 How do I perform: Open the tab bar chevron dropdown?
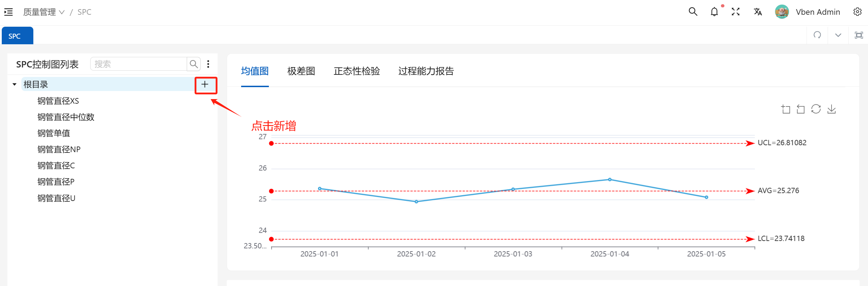pos(838,35)
